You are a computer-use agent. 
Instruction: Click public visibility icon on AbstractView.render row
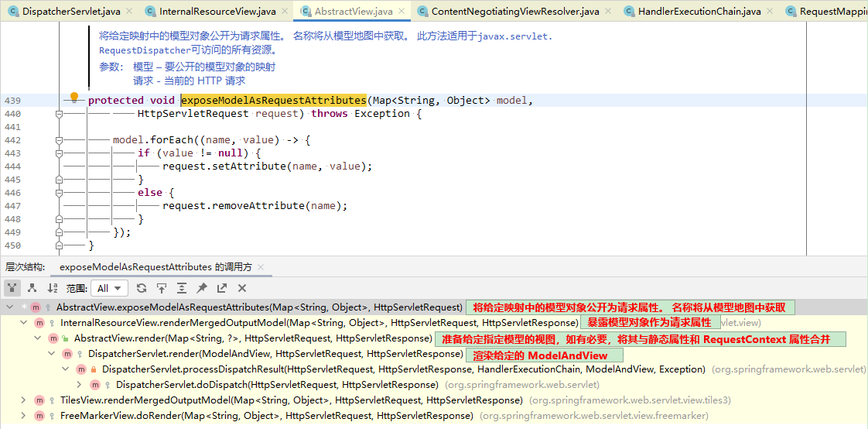(x=65, y=338)
